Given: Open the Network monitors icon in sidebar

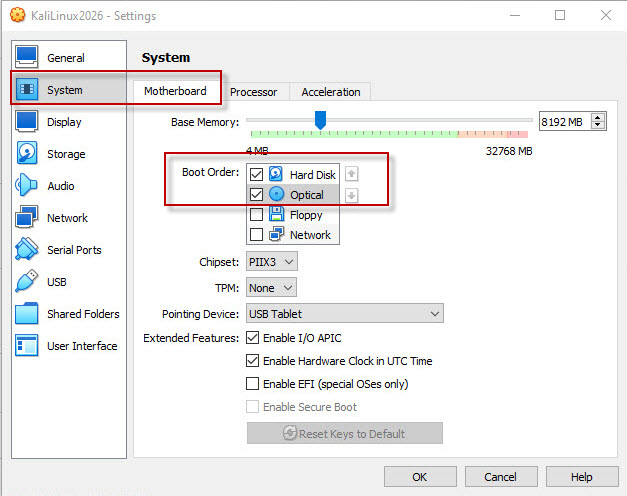Looking at the screenshot, I should [x=27, y=217].
